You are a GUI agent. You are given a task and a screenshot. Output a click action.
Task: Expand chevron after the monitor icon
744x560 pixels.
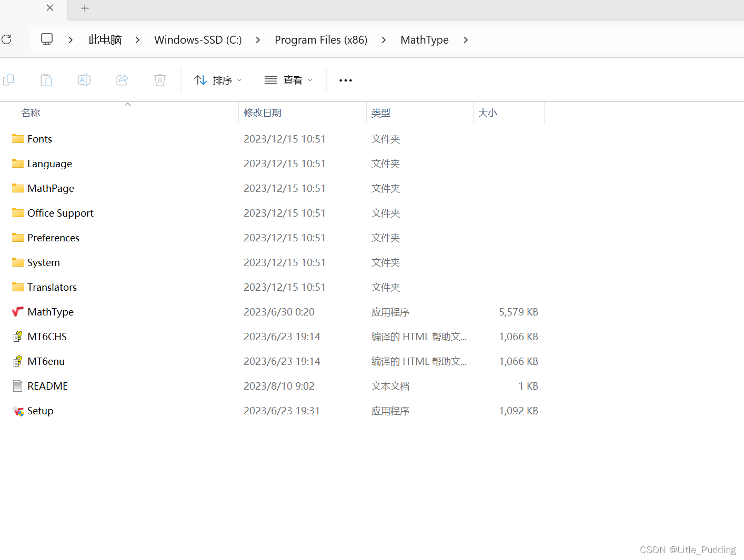click(71, 40)
